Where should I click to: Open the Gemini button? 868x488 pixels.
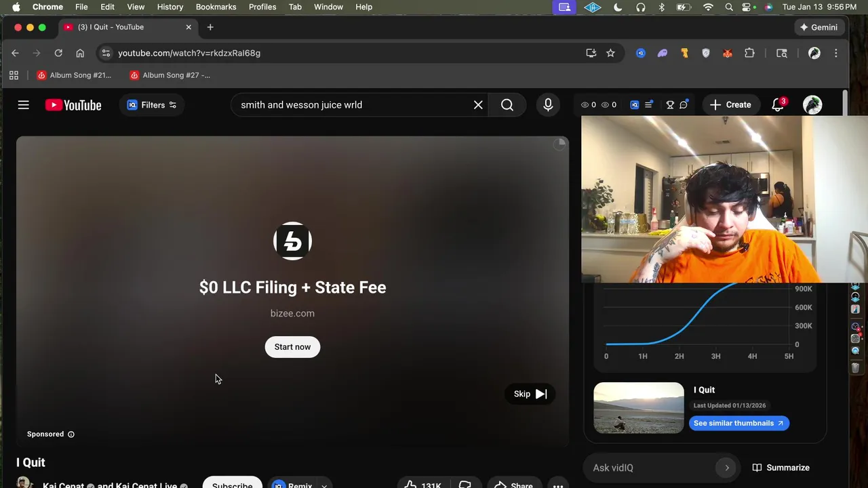click(x=818, y=27)
